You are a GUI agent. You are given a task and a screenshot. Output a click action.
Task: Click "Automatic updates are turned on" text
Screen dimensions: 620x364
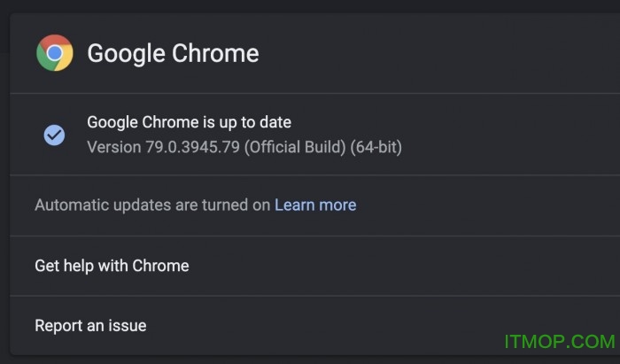coord(151,205)
